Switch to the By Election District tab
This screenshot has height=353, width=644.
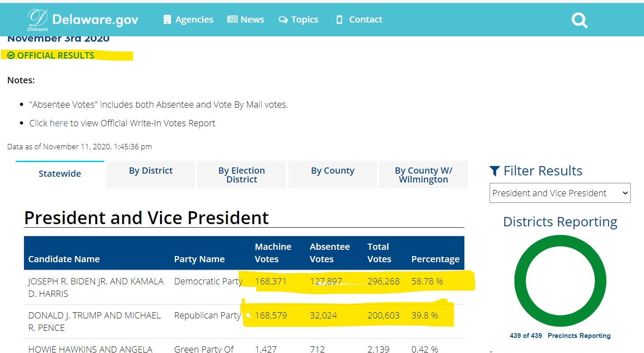[x=242, y=175]
